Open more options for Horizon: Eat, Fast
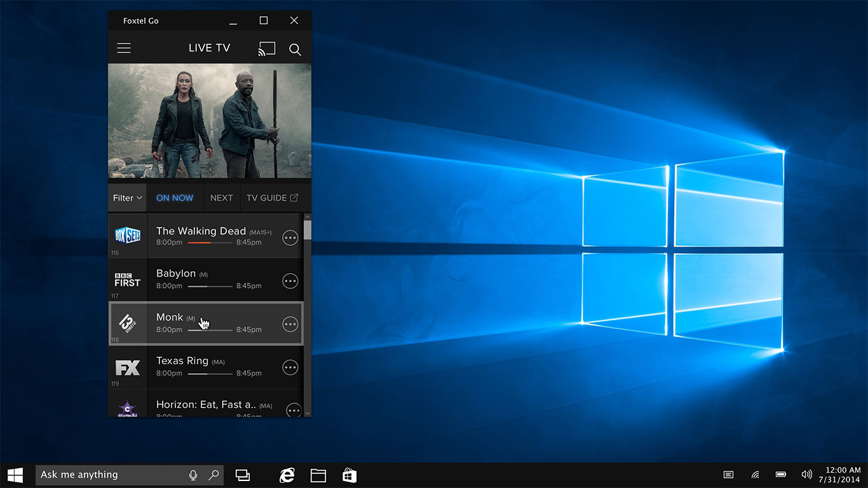The width and height of the screenshot is (868, 488). 294,410
